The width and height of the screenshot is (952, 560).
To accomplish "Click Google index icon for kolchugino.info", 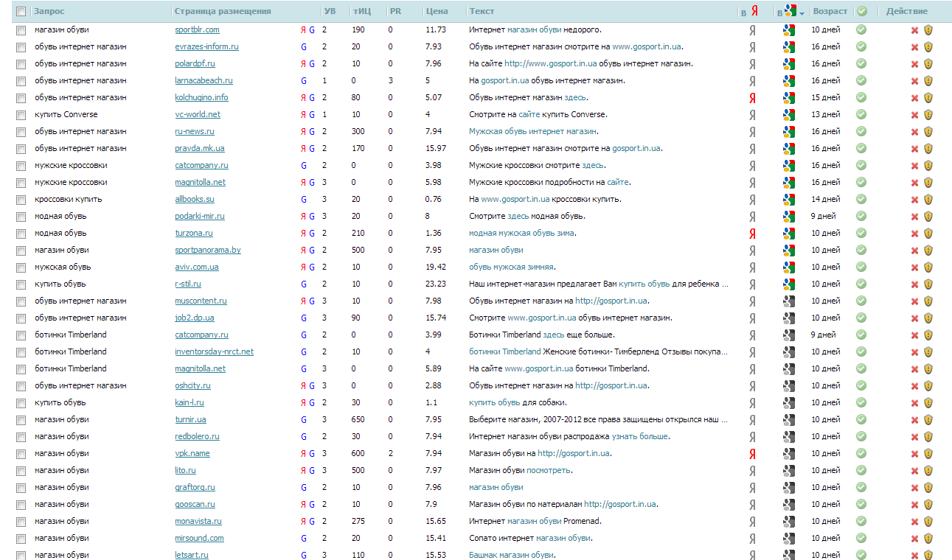I will (789, 98).
